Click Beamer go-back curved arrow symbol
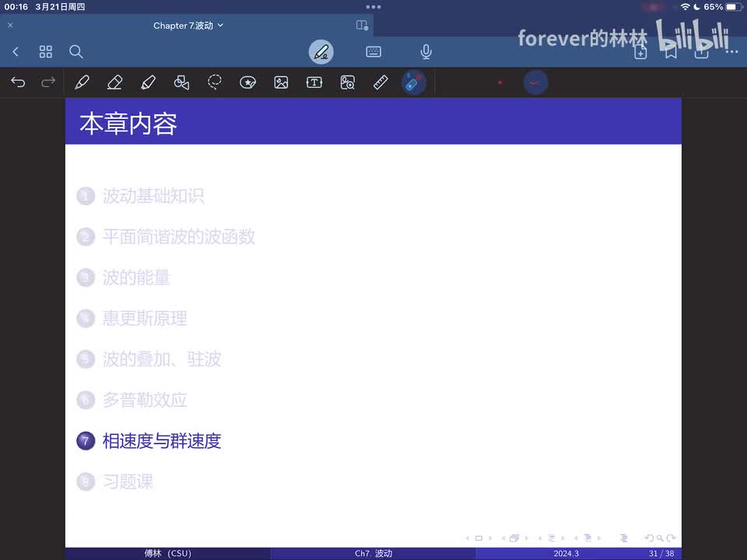 (649, 538)
